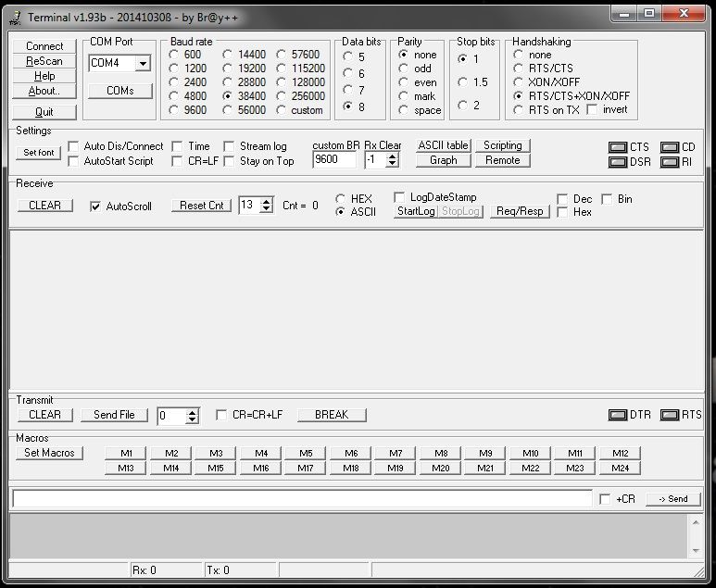The image size is (716, 588).
Task: Open Set font dialog
Action: [39, 153]
